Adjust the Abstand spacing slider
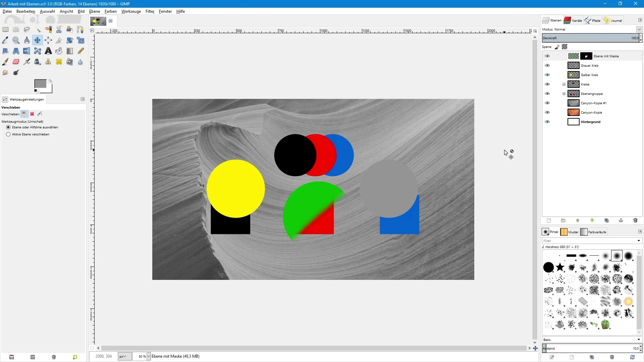 pos(590,349)
